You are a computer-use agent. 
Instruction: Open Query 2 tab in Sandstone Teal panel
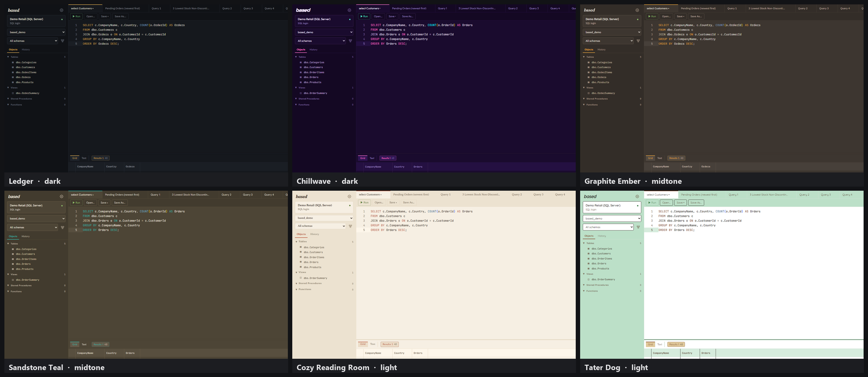(226, 194)
